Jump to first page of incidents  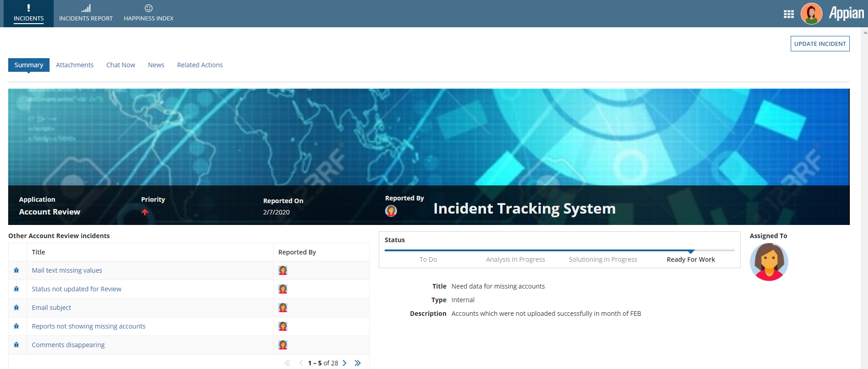(x=287, y=363)
